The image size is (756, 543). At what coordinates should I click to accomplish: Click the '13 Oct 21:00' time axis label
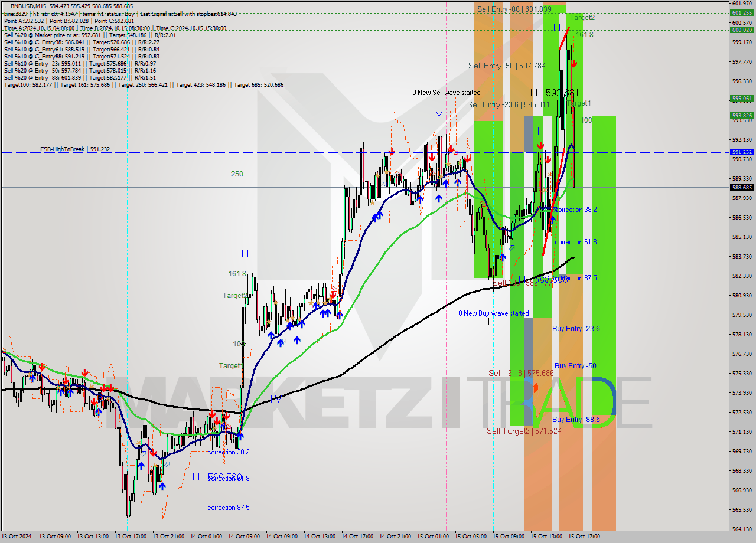(168, 537)
